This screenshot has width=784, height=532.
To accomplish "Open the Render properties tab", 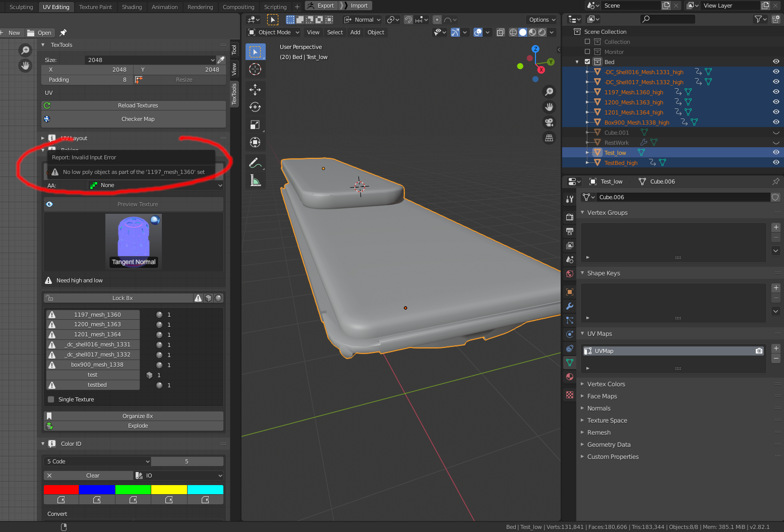I will pyautogui.click(x=570, y=217).
